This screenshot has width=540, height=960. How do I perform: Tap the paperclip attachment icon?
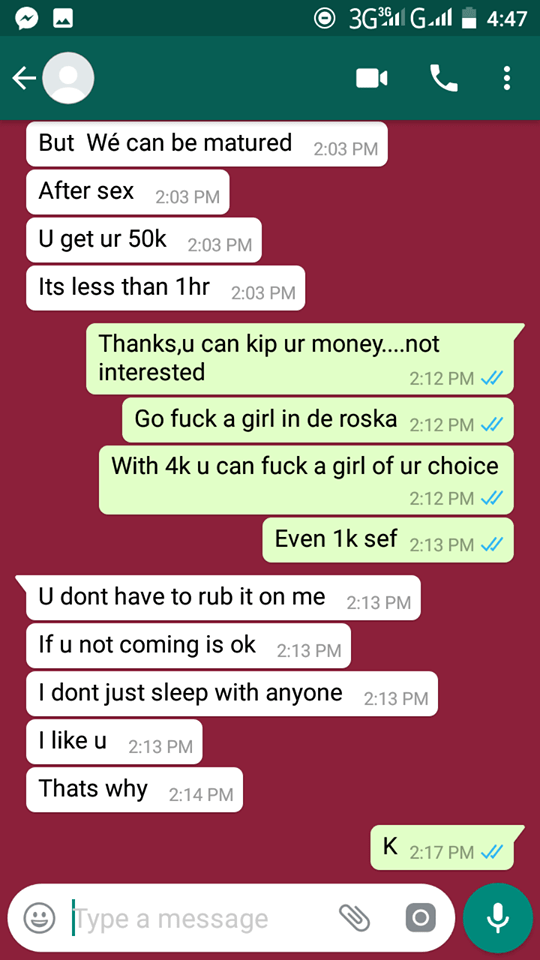(x=355, y=917)
